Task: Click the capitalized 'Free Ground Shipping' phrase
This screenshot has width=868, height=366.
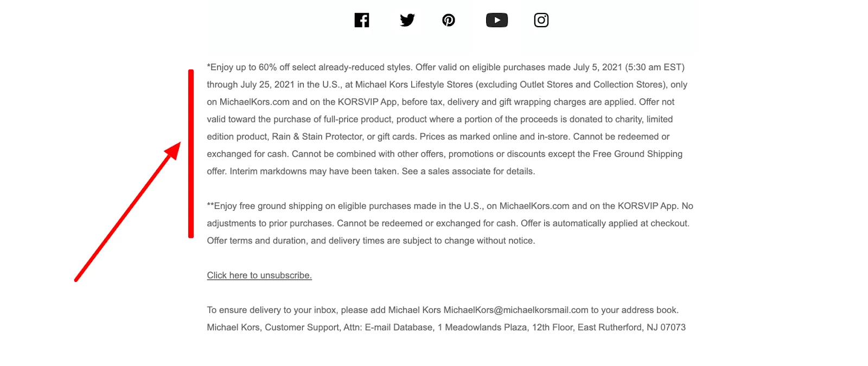Action: coord(637,154)
